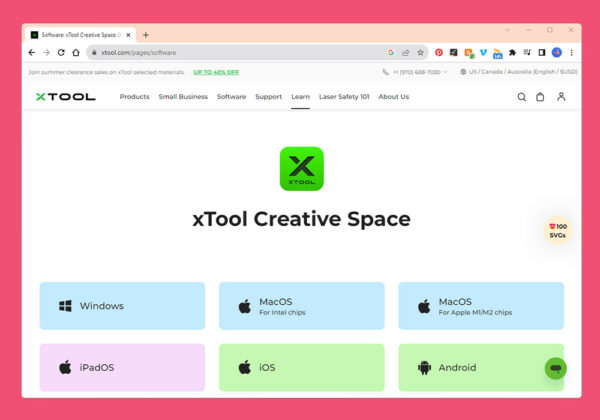Open the Chrome profile avatar
This screenshot has width=600, height=420.
557,52
